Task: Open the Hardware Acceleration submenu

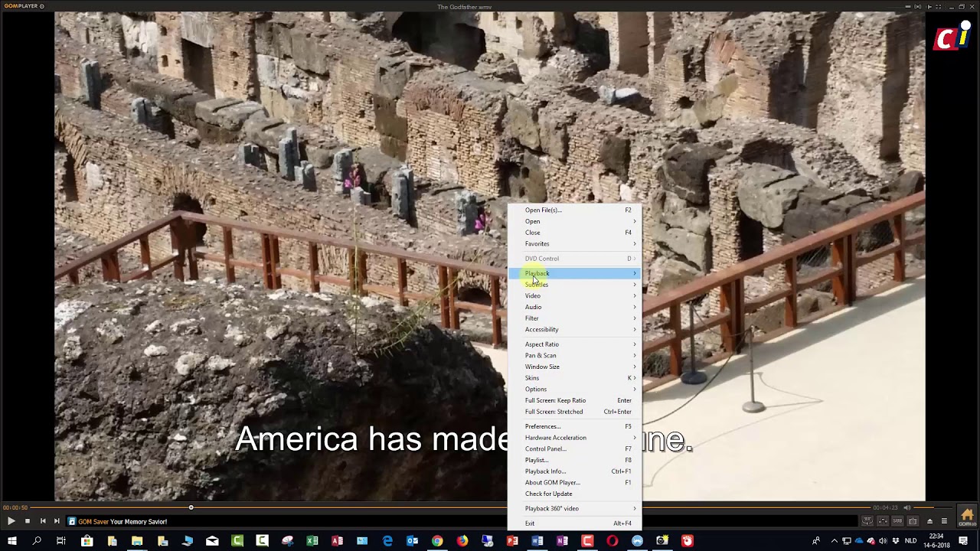Action: pyautogui.click(x=575, y=438)
